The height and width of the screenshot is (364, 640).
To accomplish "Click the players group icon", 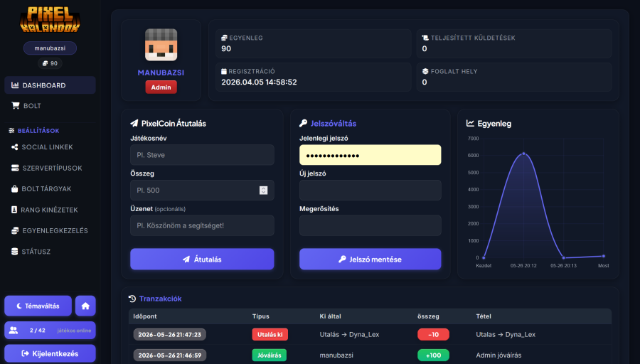I will [14, 331].
